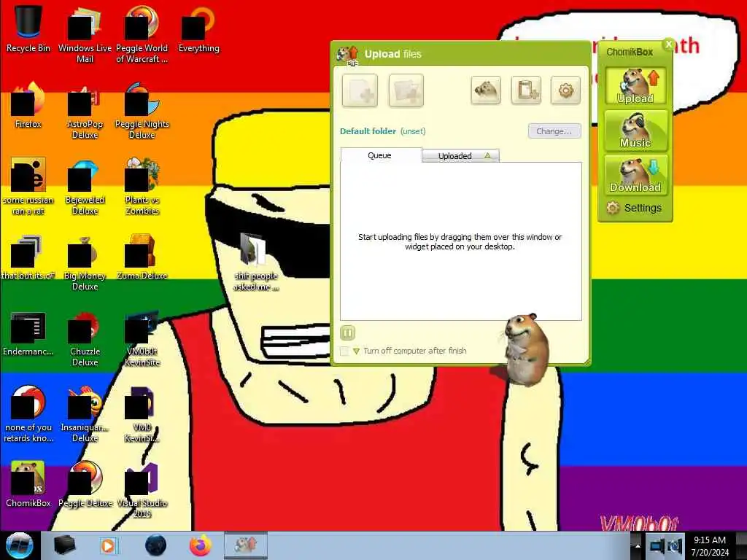Switch to the Queue tab

[x=381, y=155]
